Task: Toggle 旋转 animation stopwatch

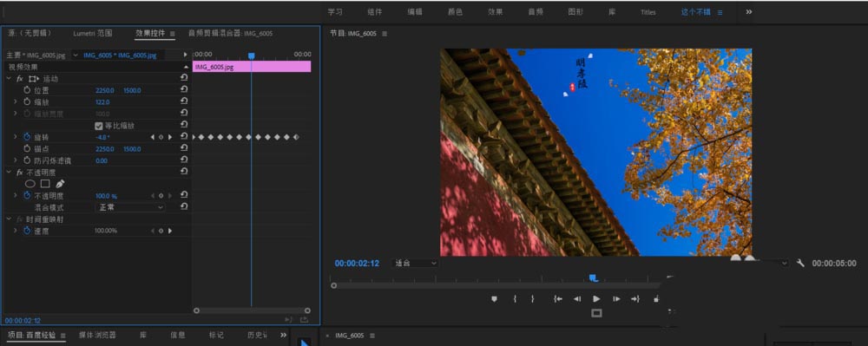Action: (27, 136)
